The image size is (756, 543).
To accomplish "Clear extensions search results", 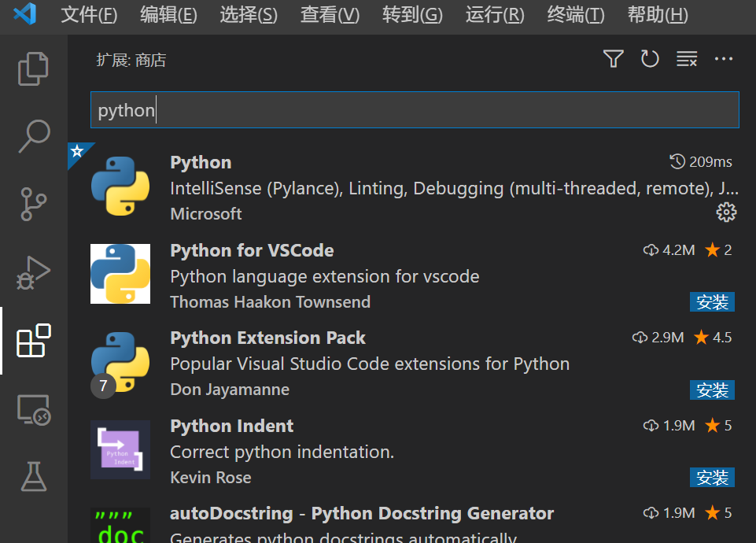I will [x=687, y=59].
